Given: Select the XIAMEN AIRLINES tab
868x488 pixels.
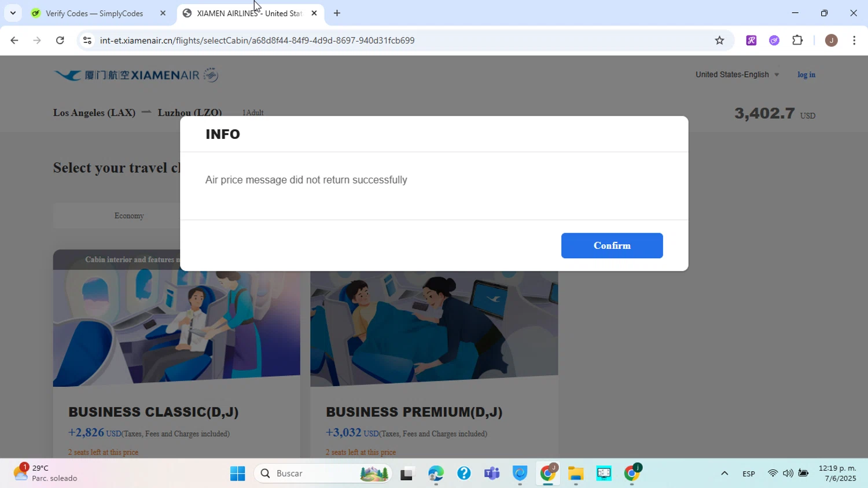Looking at the screenshot, I should click(x=249, y=13).
